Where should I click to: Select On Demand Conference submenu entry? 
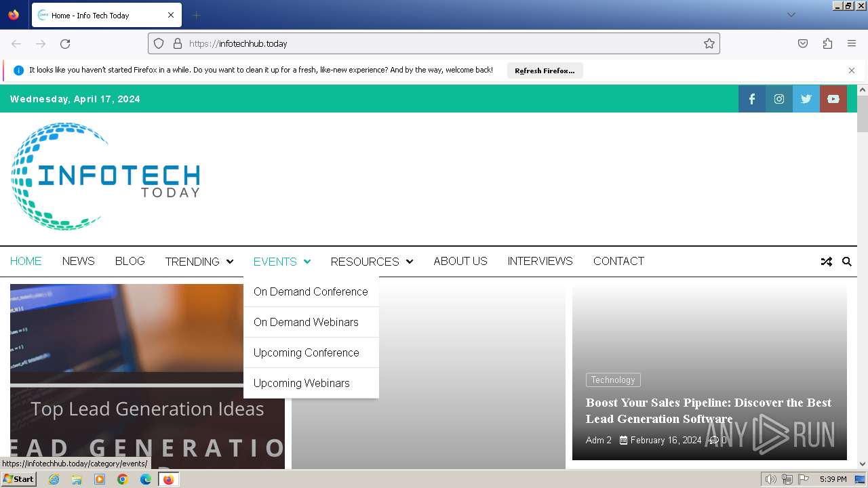click(311, 291)
